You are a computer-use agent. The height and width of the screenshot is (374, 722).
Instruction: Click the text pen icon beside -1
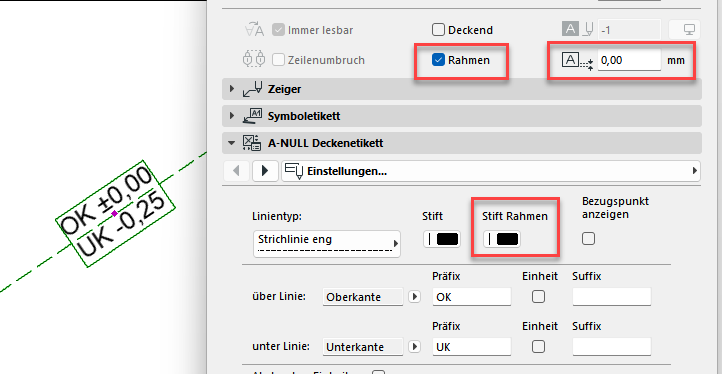click(x=577, y=29)
